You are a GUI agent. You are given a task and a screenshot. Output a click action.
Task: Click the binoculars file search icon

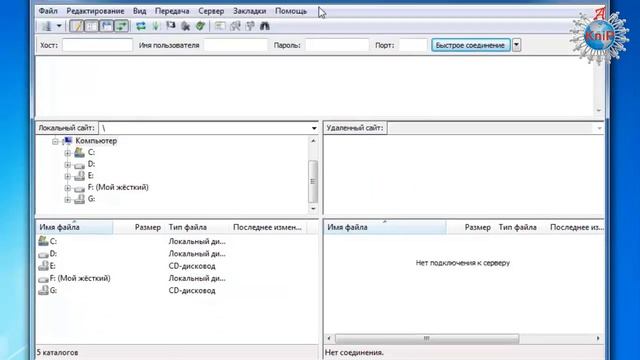pyautogui.click(x=264, y=27)
